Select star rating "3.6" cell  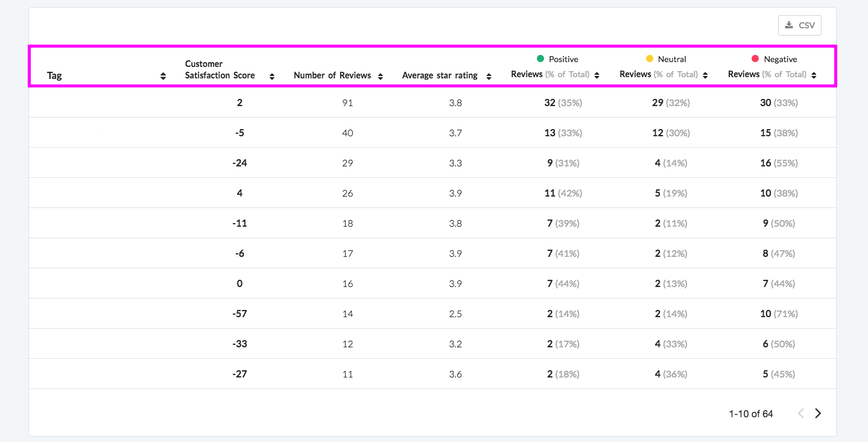(455, 374)
